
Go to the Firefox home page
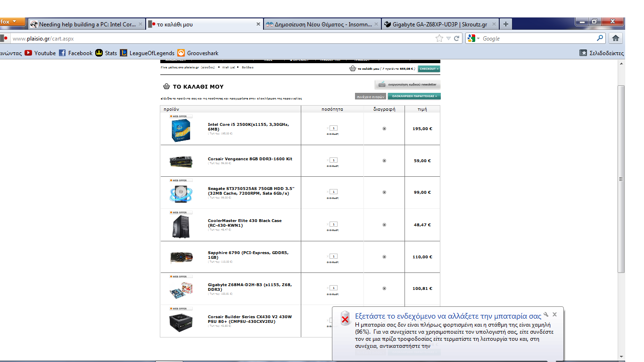coord(615,39)
